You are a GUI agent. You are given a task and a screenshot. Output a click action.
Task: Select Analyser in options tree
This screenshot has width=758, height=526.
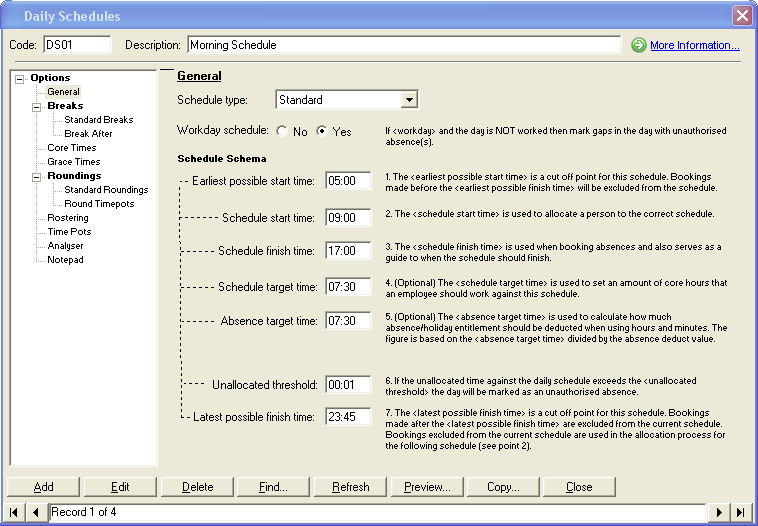pyautogui.click(x=65, y=246)
